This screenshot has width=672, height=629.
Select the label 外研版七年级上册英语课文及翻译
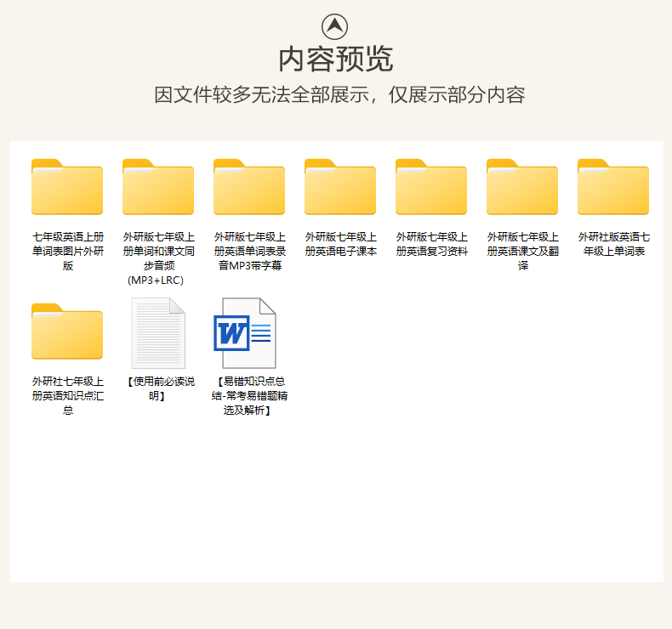click(523, 251)
